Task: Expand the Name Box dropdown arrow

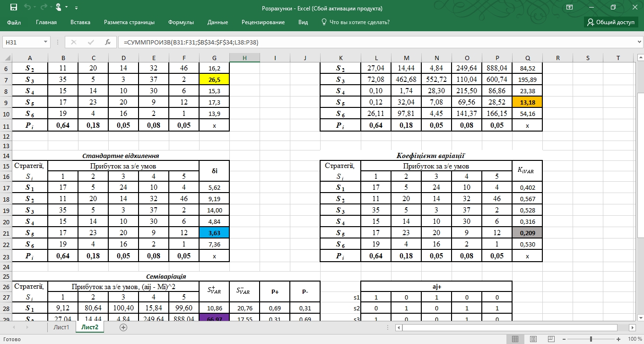Action: coord(46,42)
